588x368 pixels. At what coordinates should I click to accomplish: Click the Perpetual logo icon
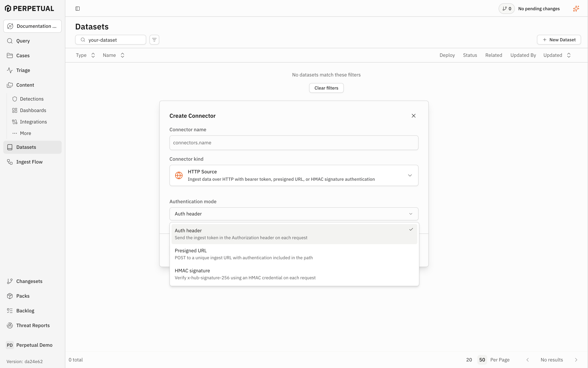pos(8,9)
